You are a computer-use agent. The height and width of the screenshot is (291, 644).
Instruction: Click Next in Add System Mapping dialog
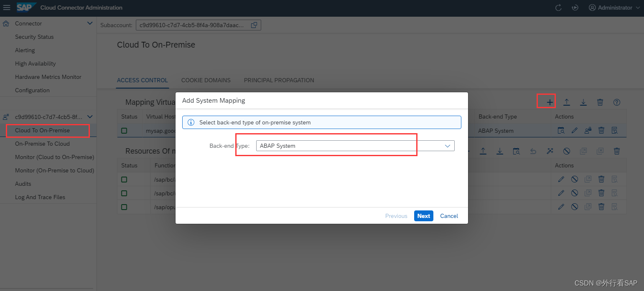424,216
